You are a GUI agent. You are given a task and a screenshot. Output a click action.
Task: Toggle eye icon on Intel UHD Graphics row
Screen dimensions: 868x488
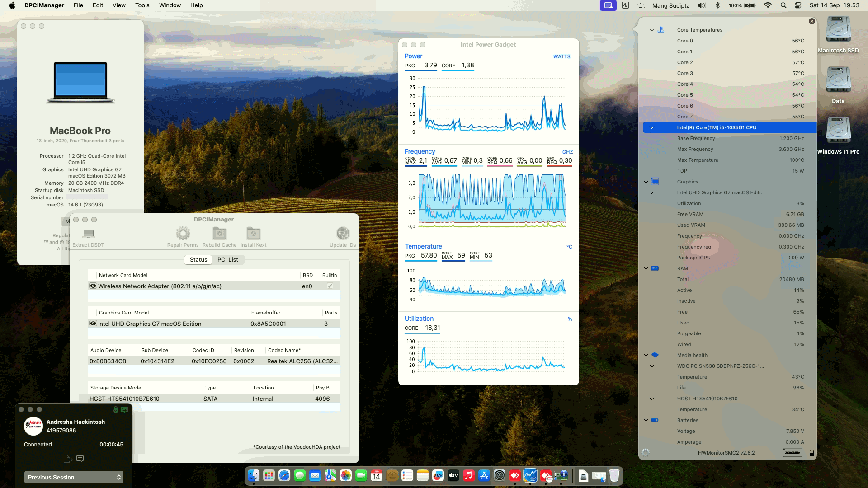click(93, 324)
